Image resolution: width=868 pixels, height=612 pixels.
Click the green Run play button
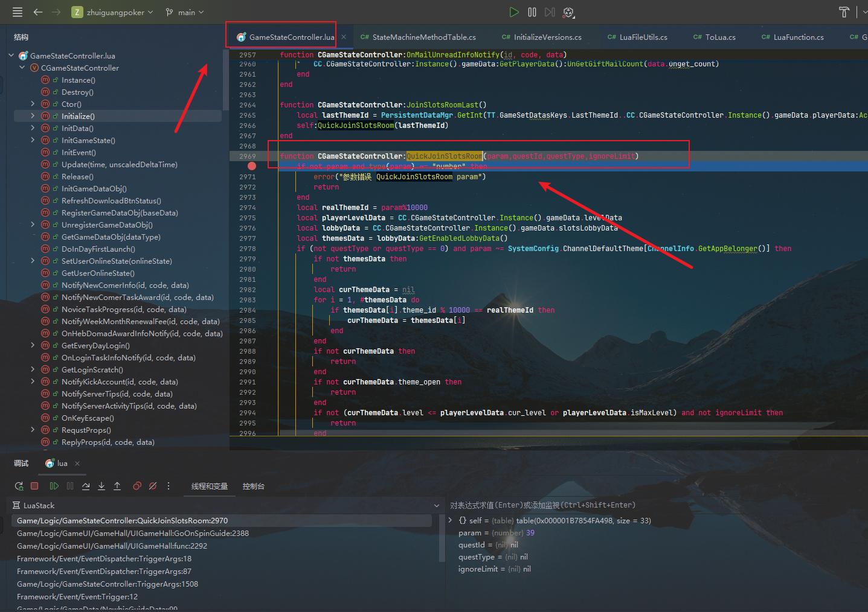tap(513, 12)
